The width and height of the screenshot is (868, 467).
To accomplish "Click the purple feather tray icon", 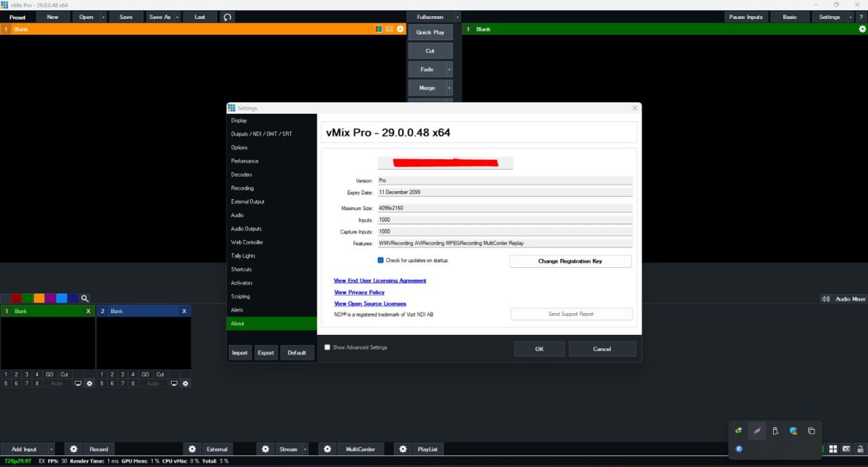I will point(757,431).
